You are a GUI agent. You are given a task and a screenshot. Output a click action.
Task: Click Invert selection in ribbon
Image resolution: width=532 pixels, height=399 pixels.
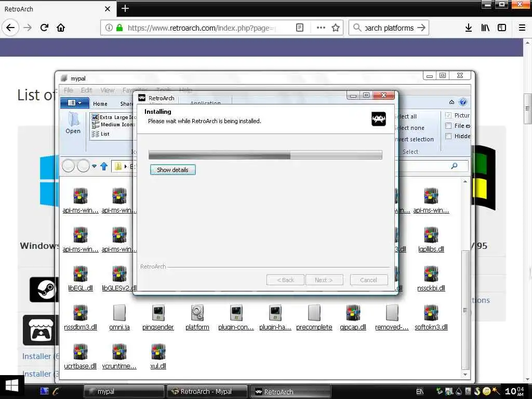pos(415,139)
